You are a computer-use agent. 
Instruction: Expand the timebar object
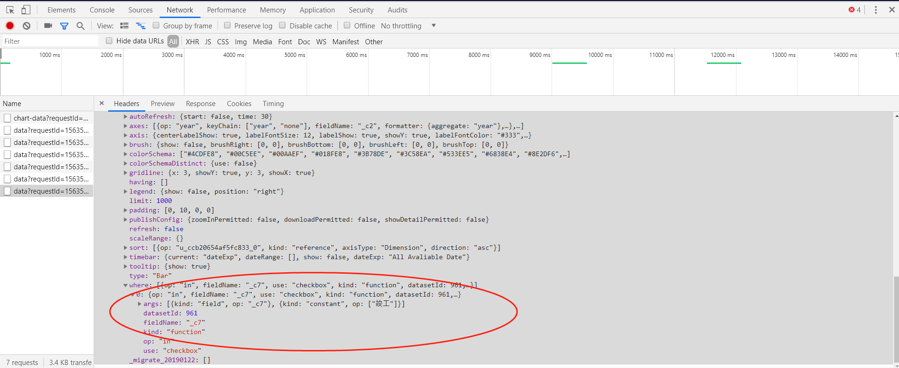coord(126,257)
